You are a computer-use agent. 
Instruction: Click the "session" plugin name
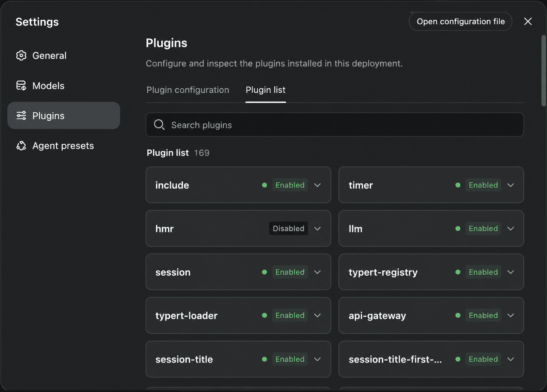173,272
